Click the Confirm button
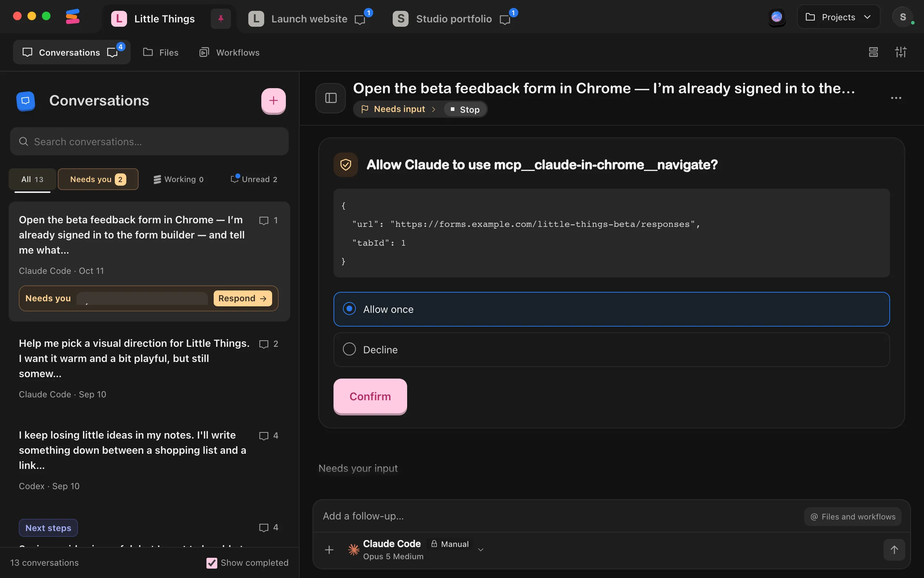Viewport: 924px width, 578px height. [x=370, y=396]
